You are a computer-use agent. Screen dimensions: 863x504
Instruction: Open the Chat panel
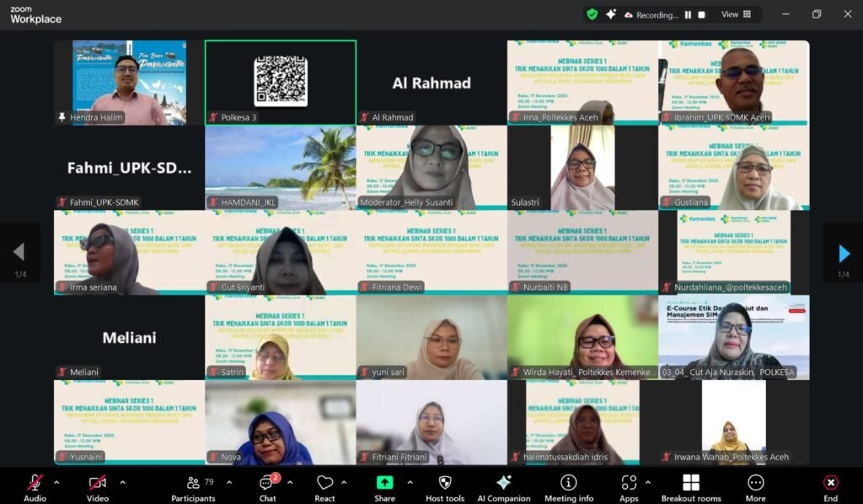pyautogui.click(x=267, y=484)
